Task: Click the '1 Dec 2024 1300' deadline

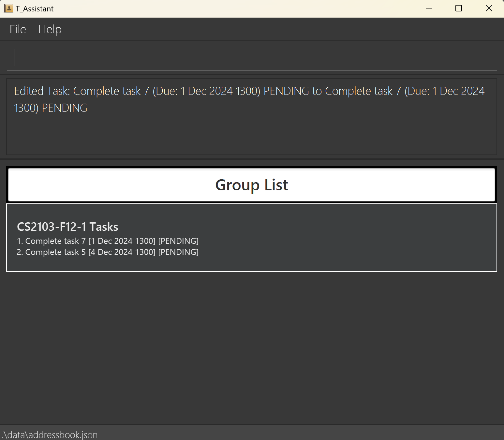Action: point(122,241)
